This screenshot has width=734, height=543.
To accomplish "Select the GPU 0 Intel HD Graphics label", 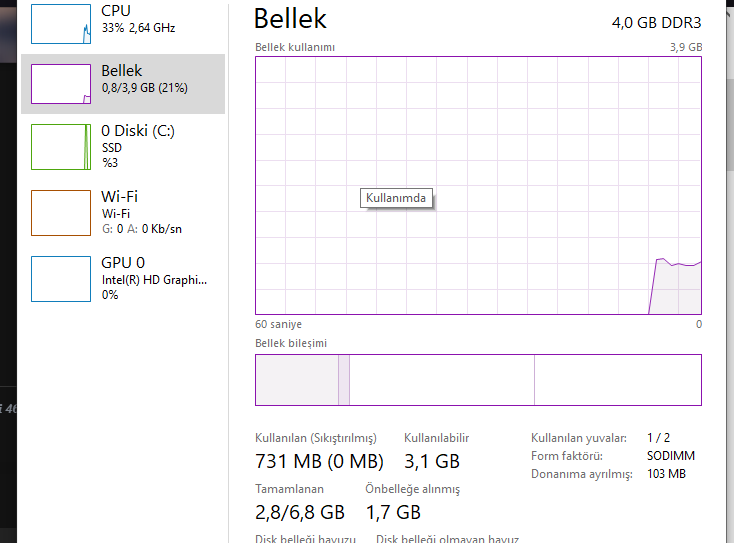I will click(x=154, y=280).
